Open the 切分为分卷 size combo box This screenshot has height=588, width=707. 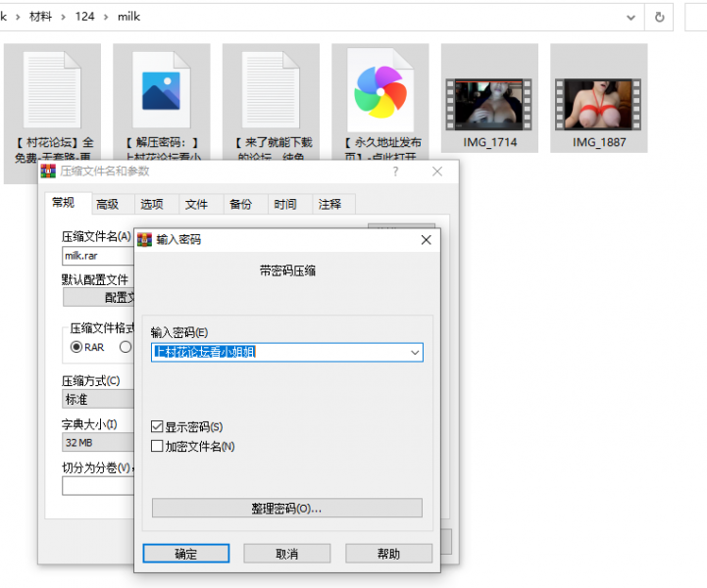[x=98, y=486]
